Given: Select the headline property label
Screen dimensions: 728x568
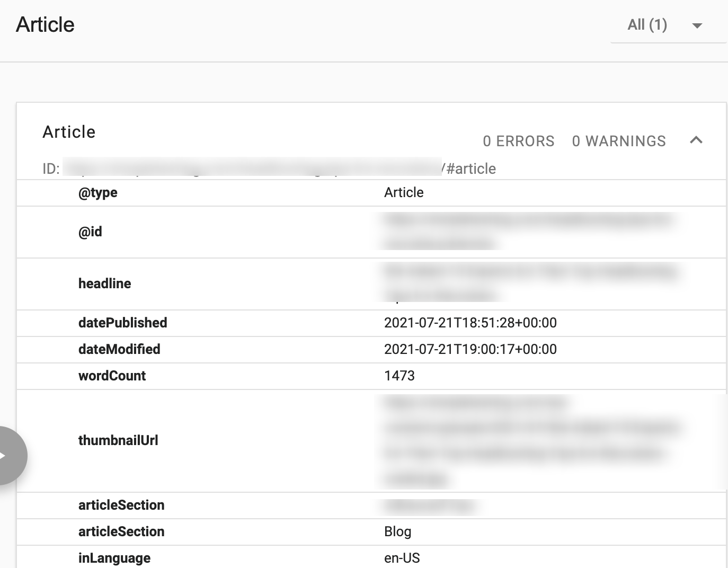Looking at the screenshot, I should point(104,284).
